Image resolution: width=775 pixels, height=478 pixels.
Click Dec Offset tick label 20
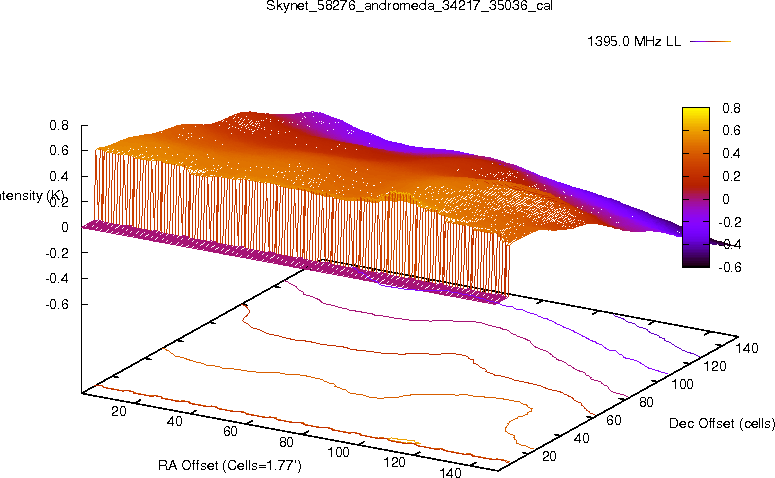tap(549, 456)
